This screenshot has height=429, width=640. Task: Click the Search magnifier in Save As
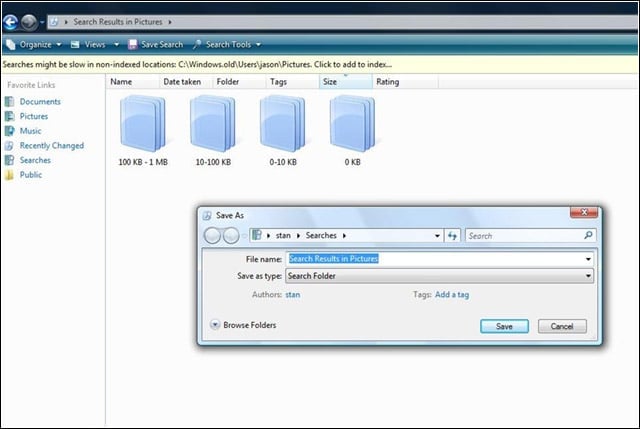pyautogui.click(x=588, y=235)
